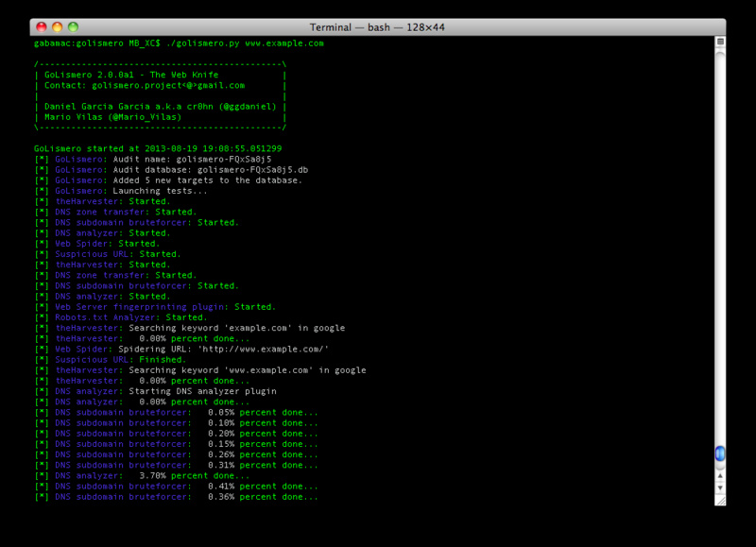Click the window resize grip corner
This screenshot has width=756, height=547.
pyautogui.click(x=720, y=501)
